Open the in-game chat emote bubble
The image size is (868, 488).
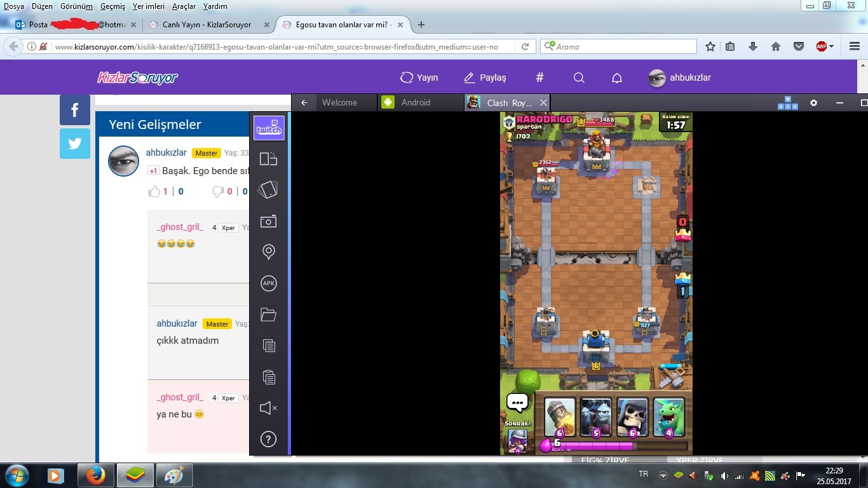point(517,402)
